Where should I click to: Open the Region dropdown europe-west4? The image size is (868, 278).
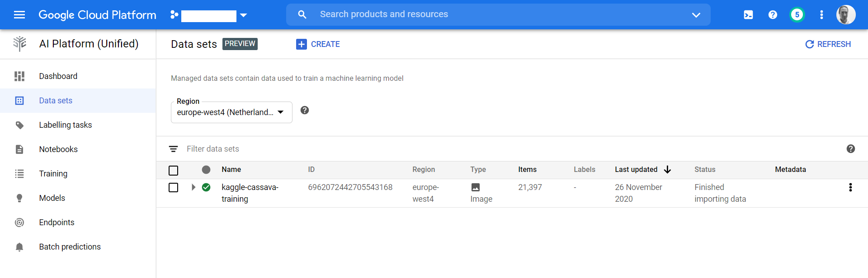click(231, 112)
